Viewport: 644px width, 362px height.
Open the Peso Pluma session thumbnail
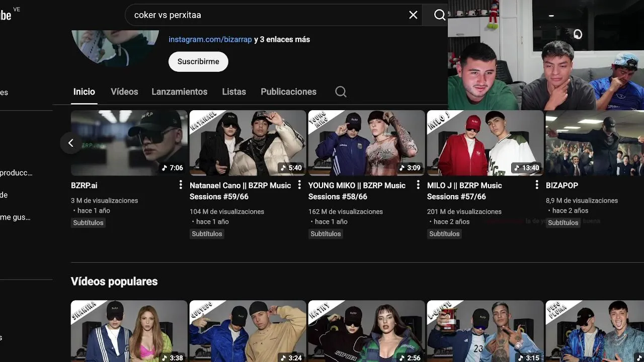[x=595, y=331]
